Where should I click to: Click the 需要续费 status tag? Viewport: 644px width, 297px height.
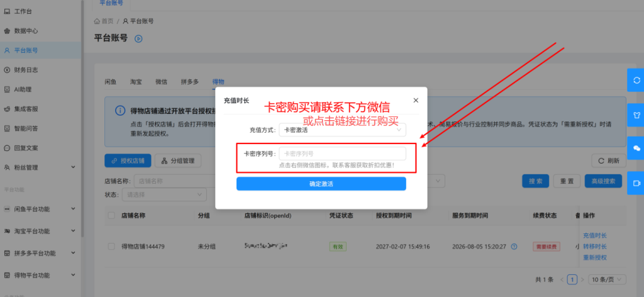pos(547,247)
